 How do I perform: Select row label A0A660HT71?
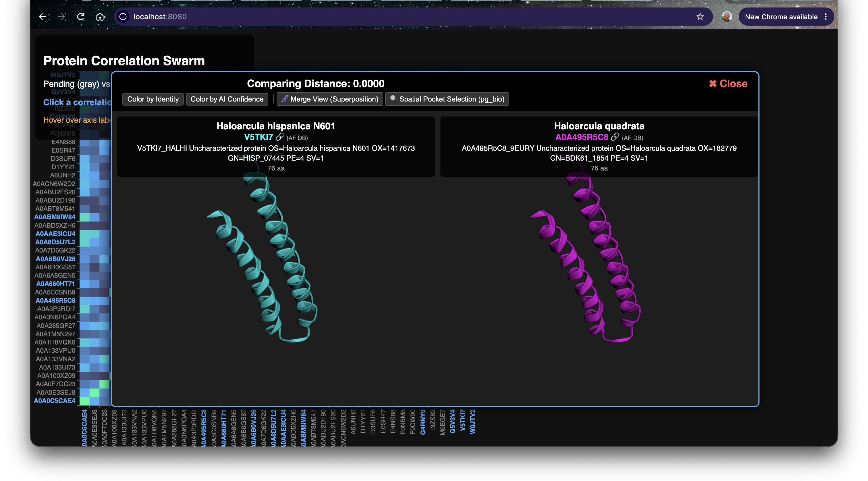[x=56, y=284]
